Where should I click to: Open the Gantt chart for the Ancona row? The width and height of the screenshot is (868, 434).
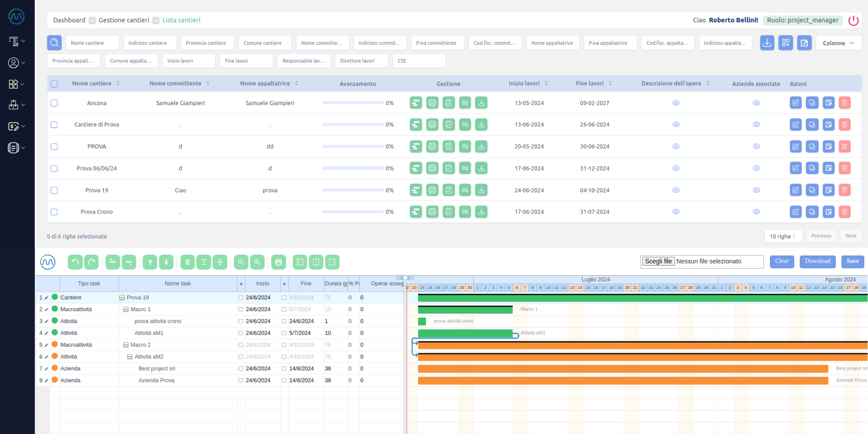[x=416, y=103]
